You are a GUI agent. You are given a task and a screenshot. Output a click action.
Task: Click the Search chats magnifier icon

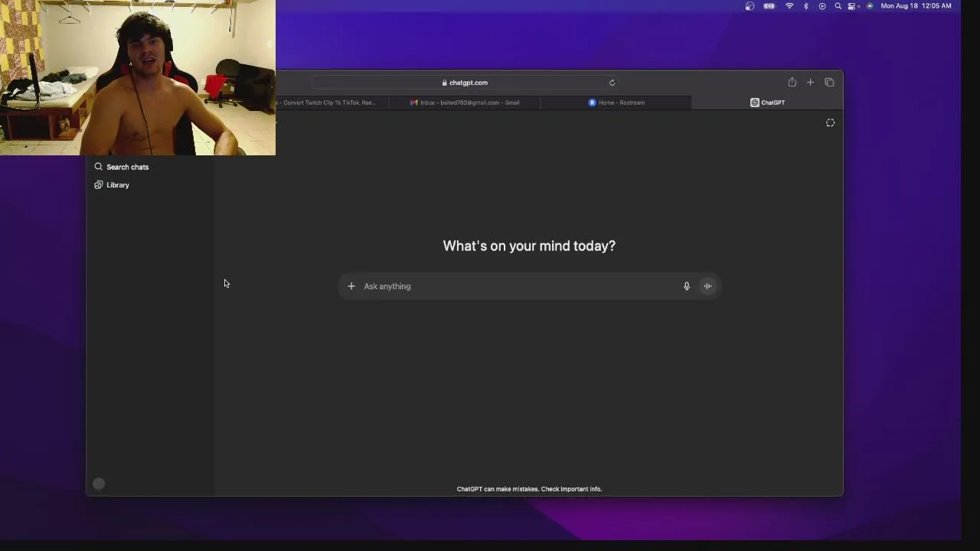pyautogui.click(x=98, y=167)
